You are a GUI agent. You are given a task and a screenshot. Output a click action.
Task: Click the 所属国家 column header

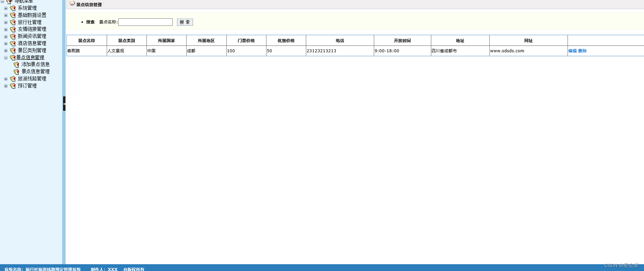pos(167,40)
